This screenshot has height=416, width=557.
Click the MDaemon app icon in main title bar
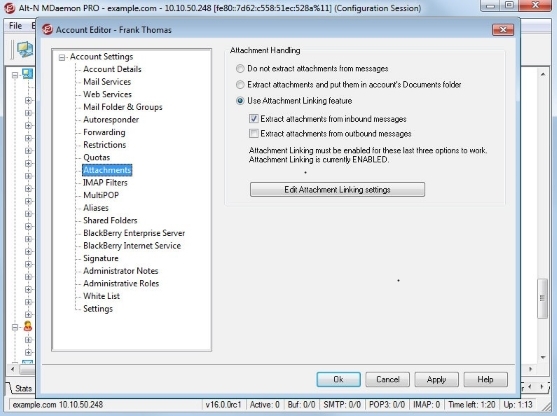pyautogui.click(x=9, y=8)
